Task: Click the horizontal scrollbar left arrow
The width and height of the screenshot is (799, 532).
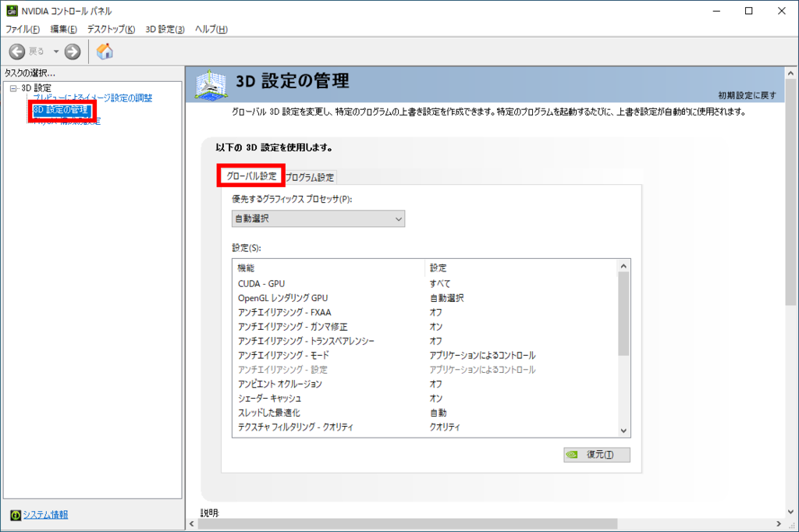Action: [192, 524]
